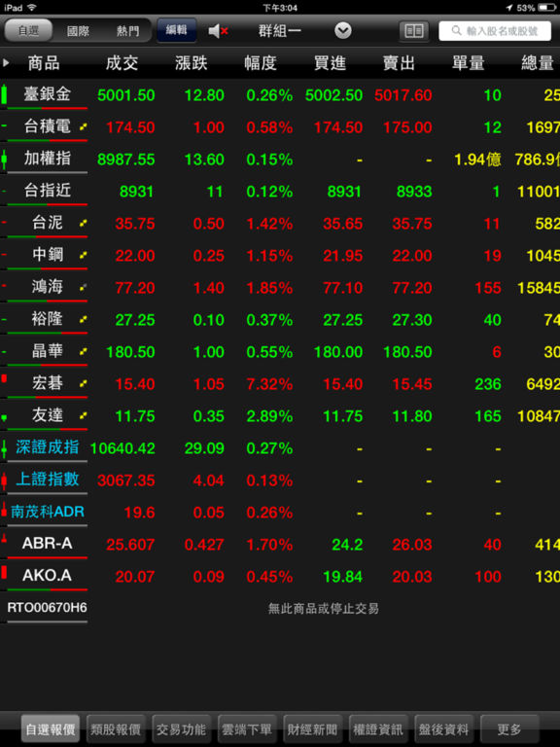Tap the red candlestick icon for 宏碁

coord(4,379)
